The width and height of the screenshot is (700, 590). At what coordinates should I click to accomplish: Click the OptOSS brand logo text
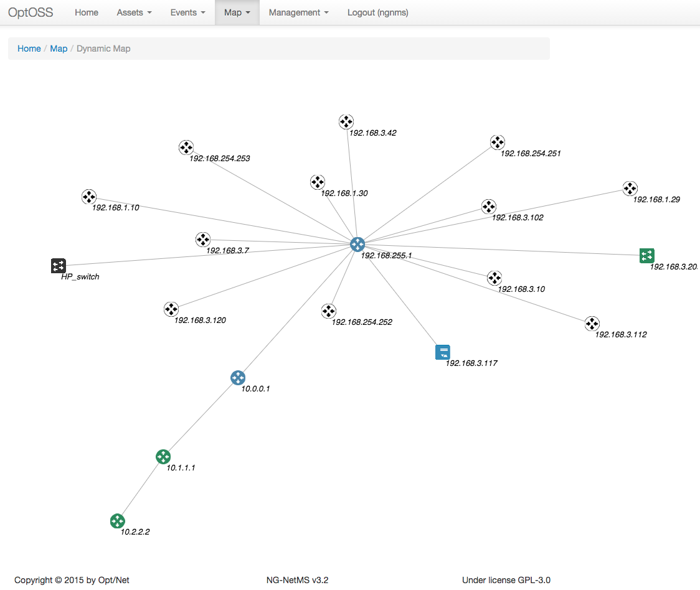point(31,12)
